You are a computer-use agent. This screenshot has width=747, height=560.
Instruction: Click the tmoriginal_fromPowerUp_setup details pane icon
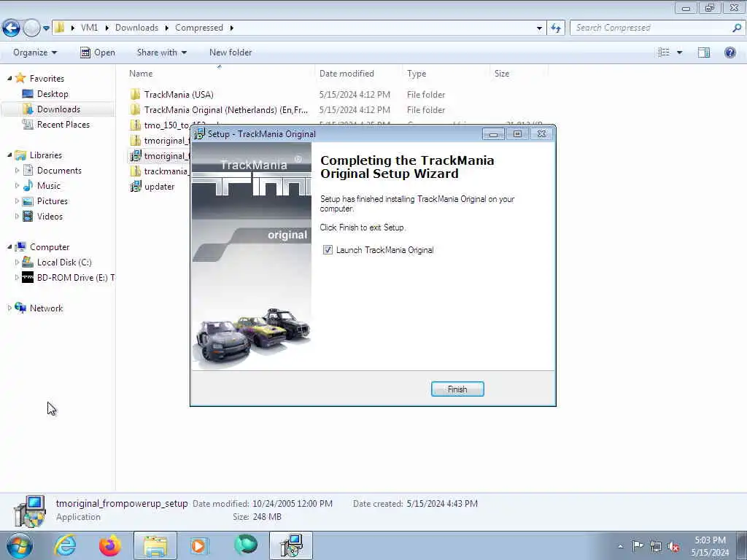[29, 511]
